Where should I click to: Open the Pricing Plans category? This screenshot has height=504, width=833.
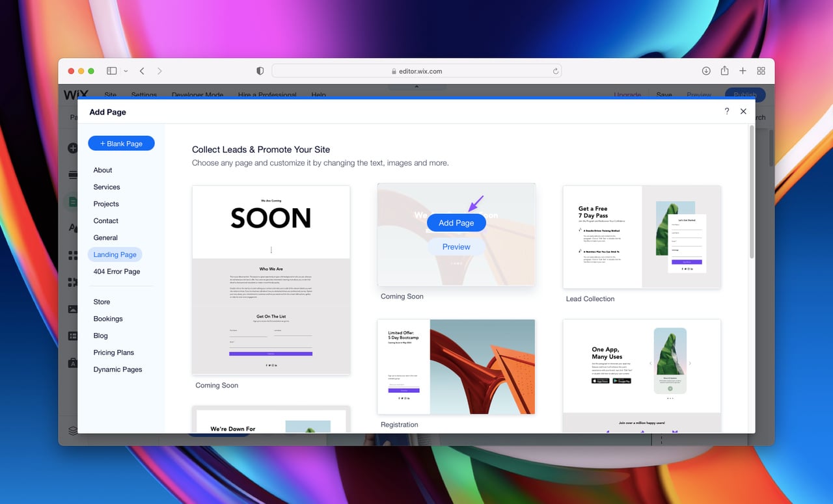click(114, 352)
